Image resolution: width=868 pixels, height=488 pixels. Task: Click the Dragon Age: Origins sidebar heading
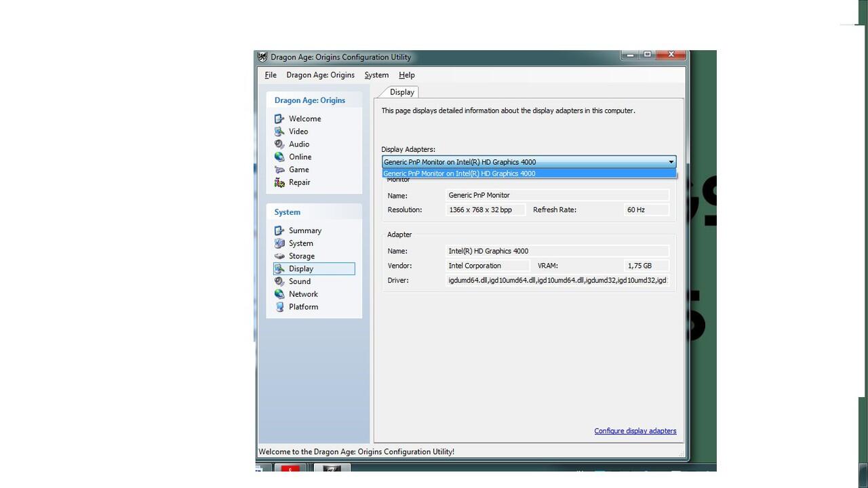[x=310, y=100]
